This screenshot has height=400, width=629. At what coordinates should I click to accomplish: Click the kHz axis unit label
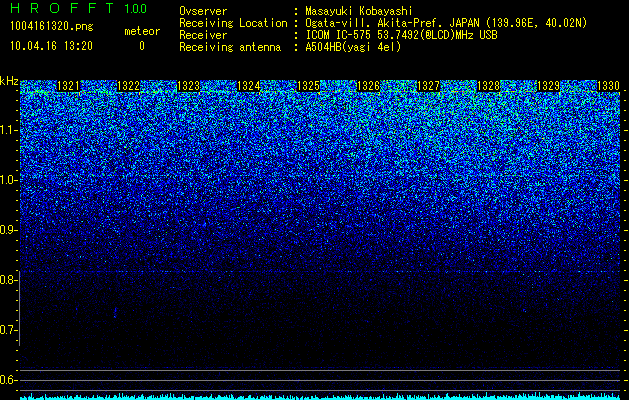9,81
